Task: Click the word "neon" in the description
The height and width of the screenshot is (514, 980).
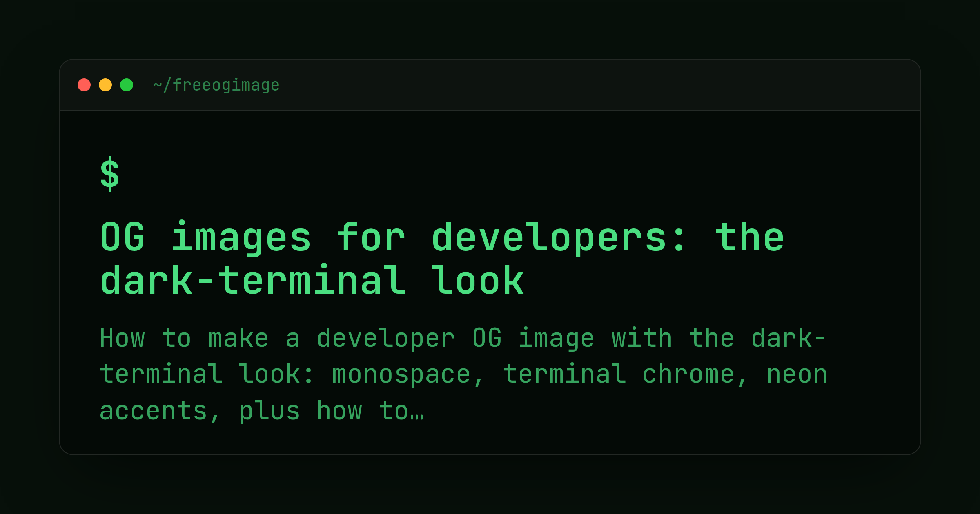Action: click(x=797, y=375)
